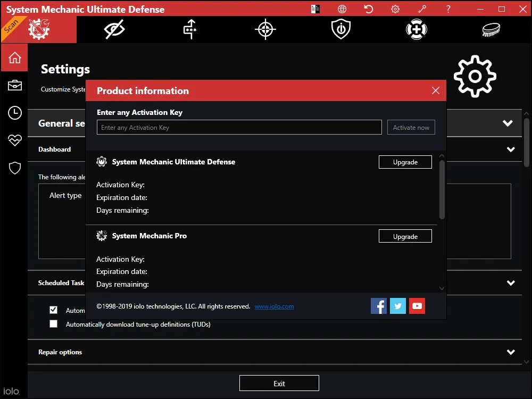Open the Privacy crossed-eye tool
Screen dimensions: 532x399
(x=114, y=29)
